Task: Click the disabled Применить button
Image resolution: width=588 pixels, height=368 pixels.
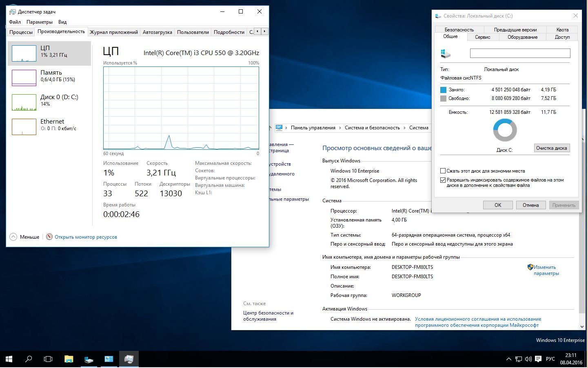Action: coord(564,205)
